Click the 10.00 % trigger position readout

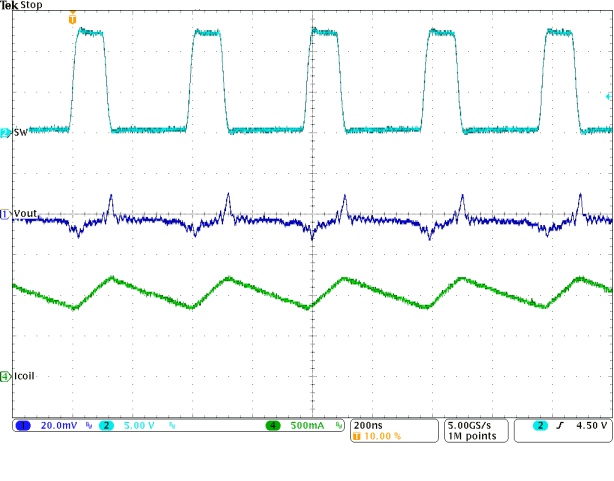click(x=385, y=437)
